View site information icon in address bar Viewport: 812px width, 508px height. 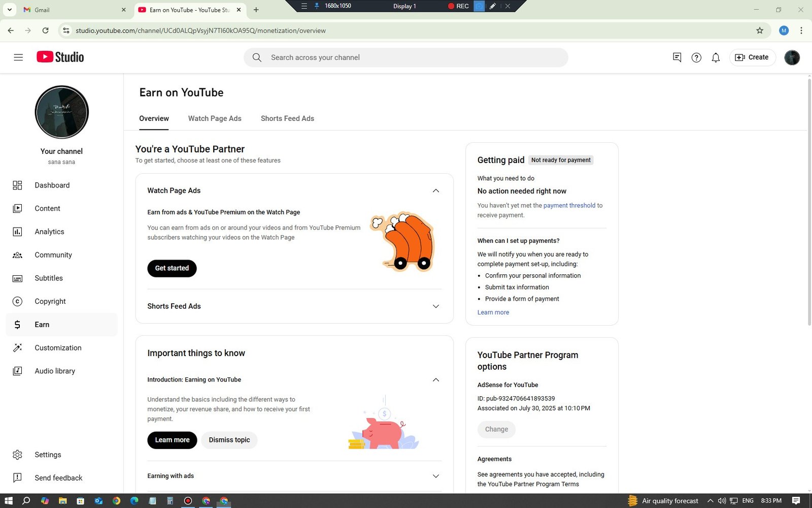pos(66,30)
